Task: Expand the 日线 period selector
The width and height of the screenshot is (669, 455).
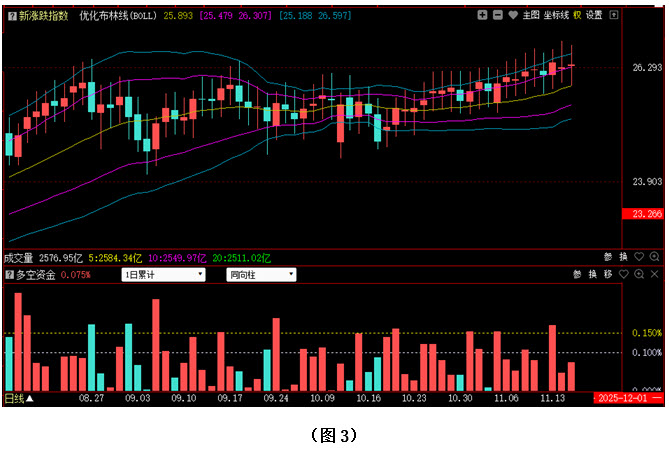Action: [18, 398]
